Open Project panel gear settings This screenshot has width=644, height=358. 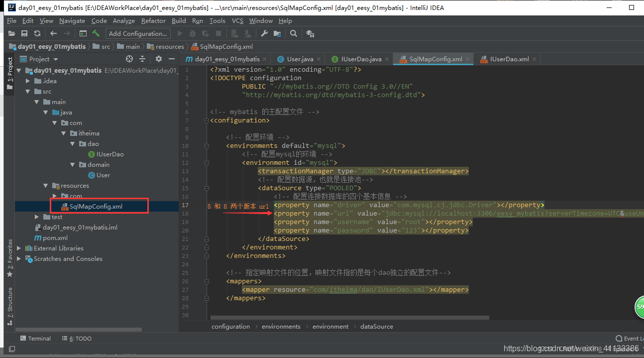[159, 59]
